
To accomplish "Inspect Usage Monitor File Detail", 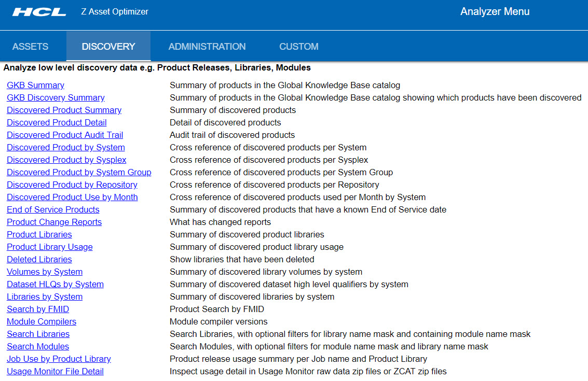I will coord(55,371).
